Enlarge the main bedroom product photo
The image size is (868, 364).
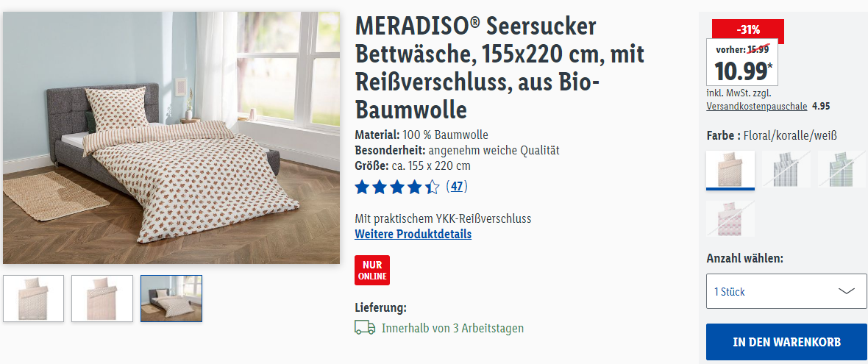point(171,138)
